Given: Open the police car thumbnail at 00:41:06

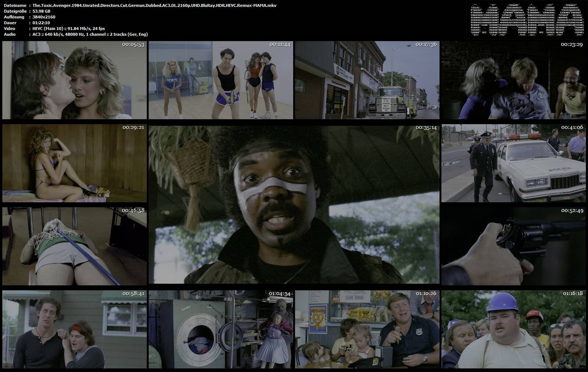Looking at the screenshot, I should [x=513, y=163].
